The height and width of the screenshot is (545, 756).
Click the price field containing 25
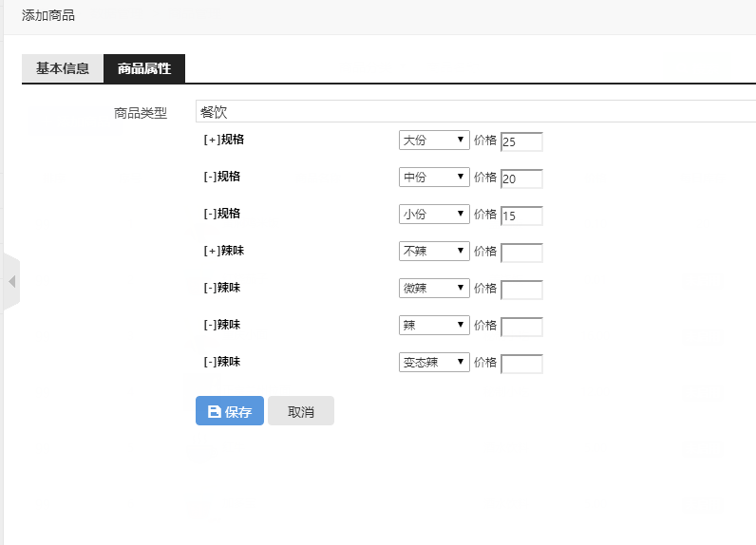(521, 141)
